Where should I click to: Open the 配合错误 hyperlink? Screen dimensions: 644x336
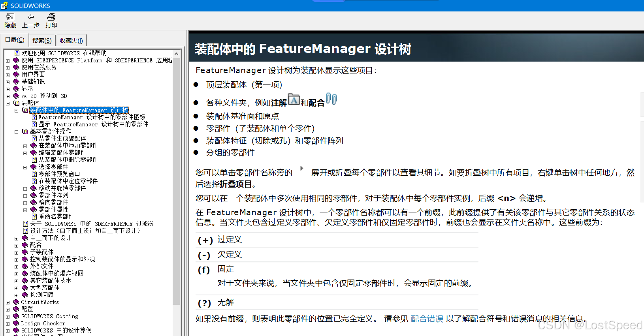pos(427,319)
